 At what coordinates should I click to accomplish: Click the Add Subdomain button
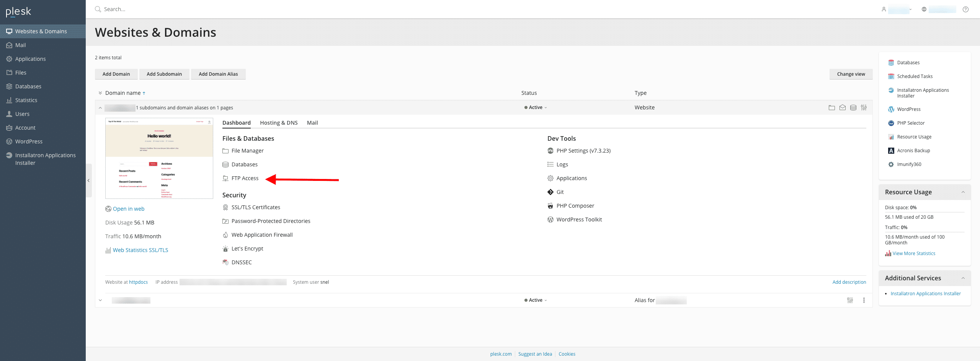click(164, 74)
